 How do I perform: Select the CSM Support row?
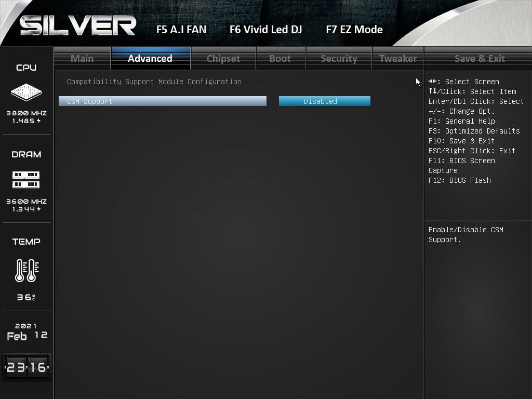pyautogui.click(x=163, y=101)
